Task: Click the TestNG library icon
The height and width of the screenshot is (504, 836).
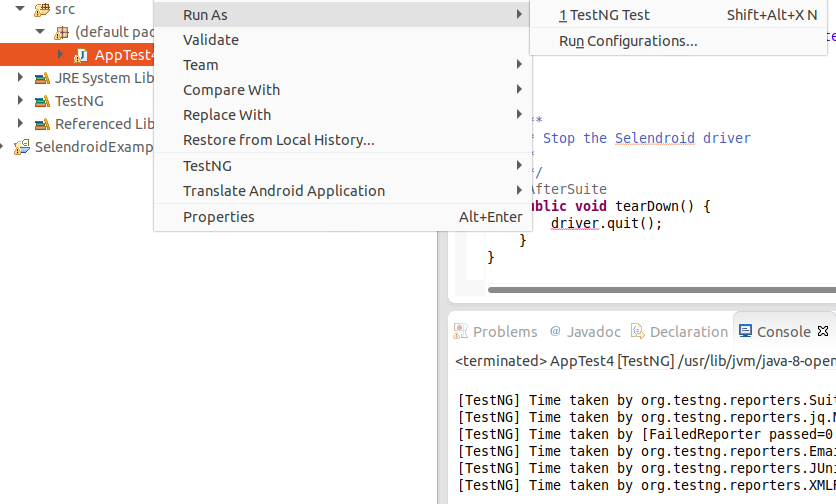Action: [42, 101]
